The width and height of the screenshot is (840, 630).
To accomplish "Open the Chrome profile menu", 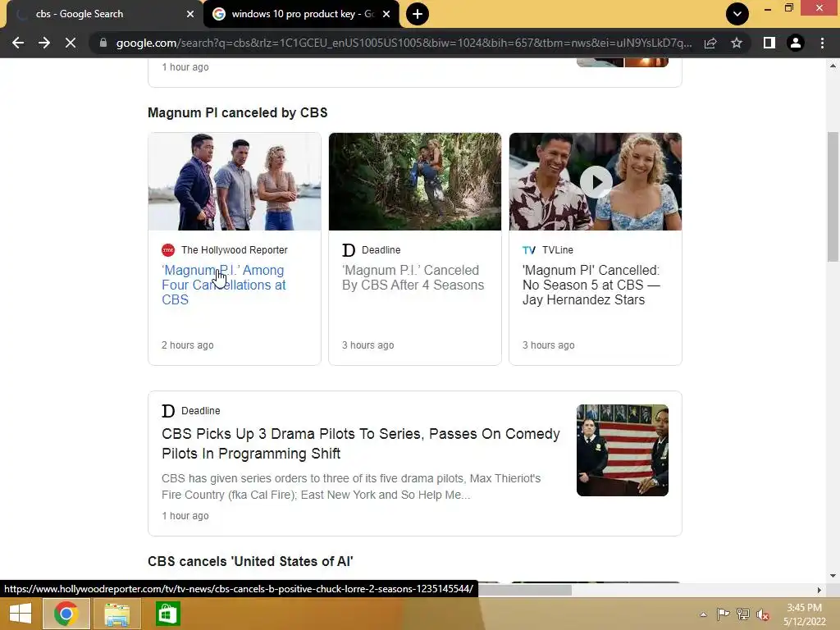I will click(796, 43).
